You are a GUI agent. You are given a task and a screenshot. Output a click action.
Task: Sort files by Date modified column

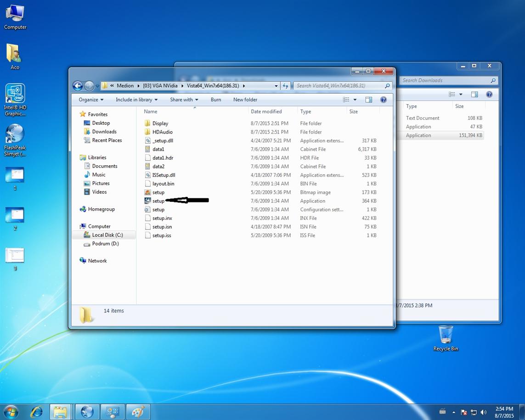pyautogui.click(x=266, y=112)
